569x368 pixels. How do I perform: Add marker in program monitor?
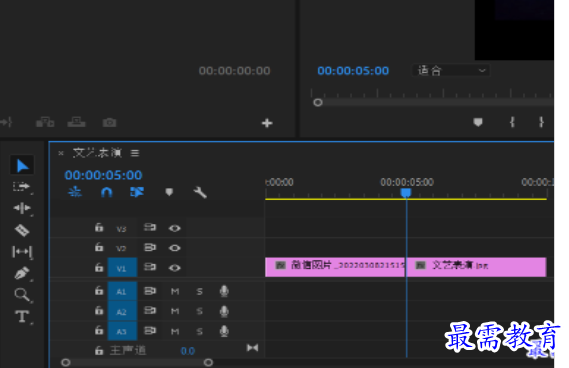tap(478, 122)
